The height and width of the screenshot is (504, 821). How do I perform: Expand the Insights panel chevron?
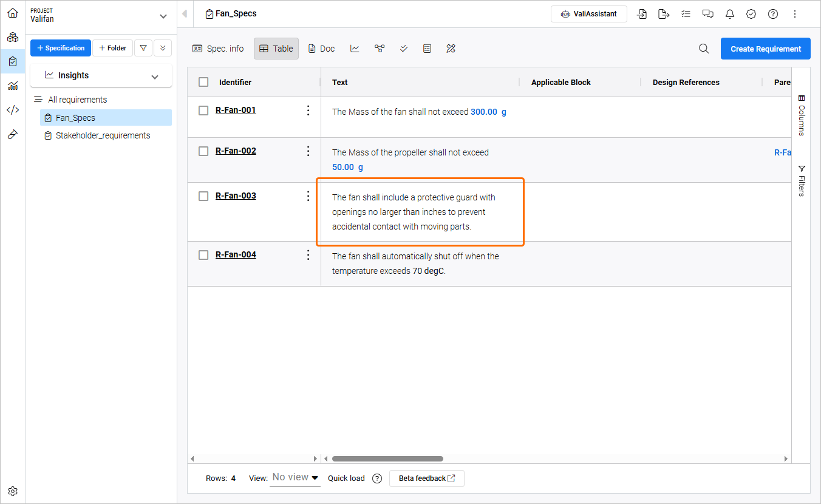coord(155,77)
